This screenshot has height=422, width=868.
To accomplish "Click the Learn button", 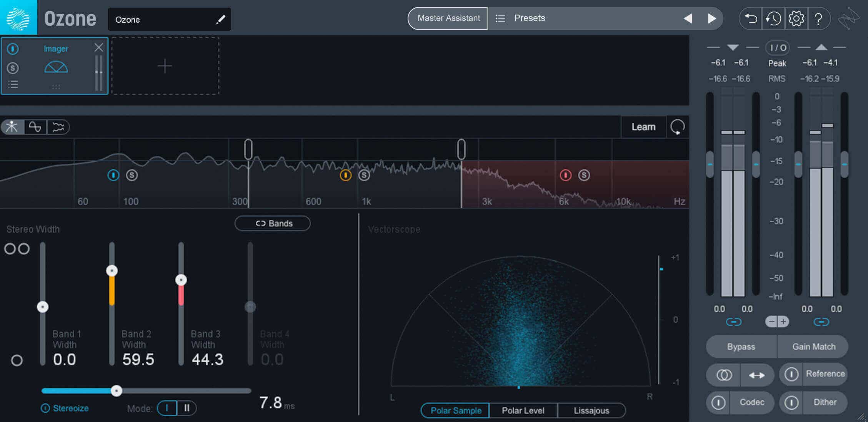I will [x=643, y=127].
